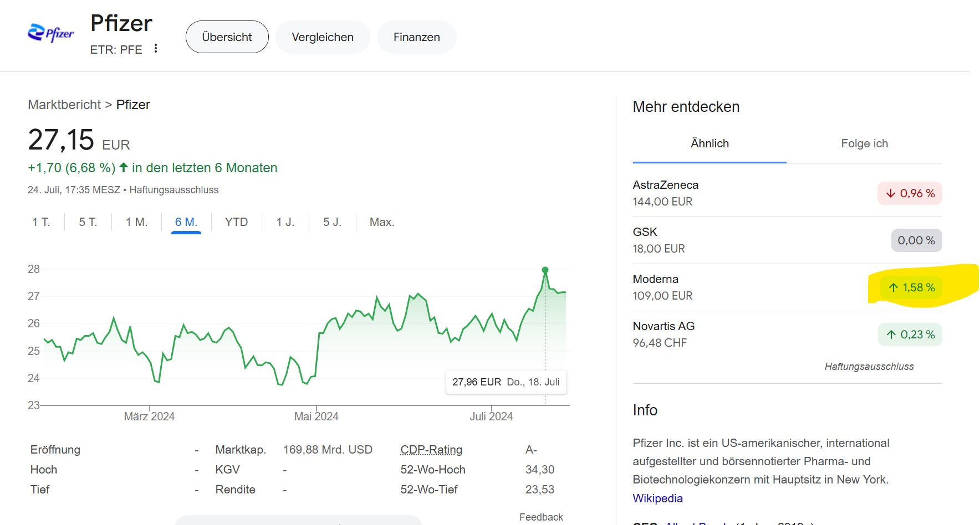Click the Feedback link
Screen dimensions: 980x525
pyautogui.click(x=541, y=517)
